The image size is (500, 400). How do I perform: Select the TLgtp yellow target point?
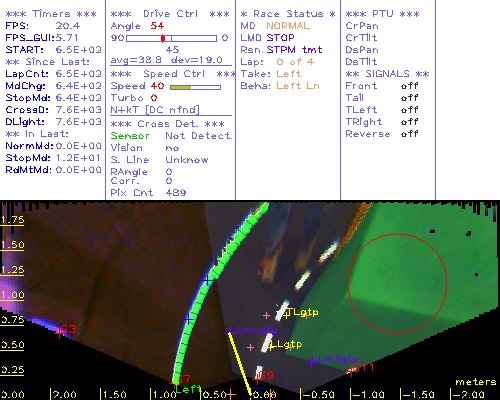coord(287,314)
